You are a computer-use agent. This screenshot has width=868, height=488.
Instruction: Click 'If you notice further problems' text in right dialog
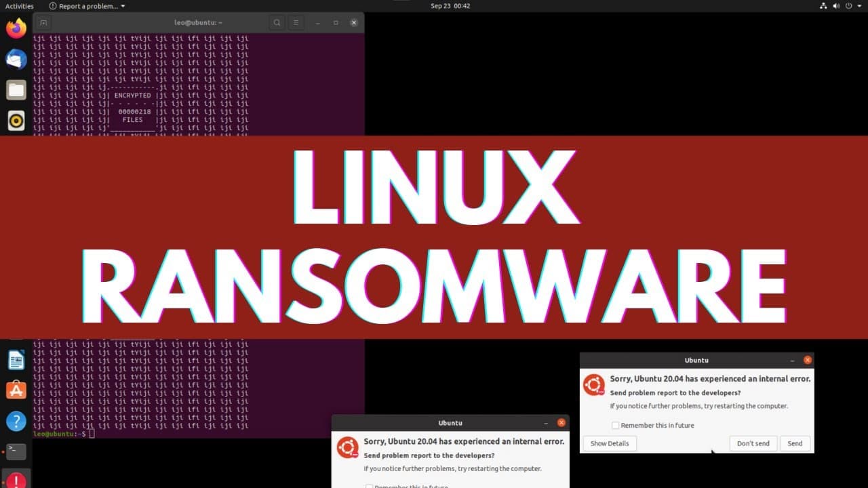click(698, 406)
